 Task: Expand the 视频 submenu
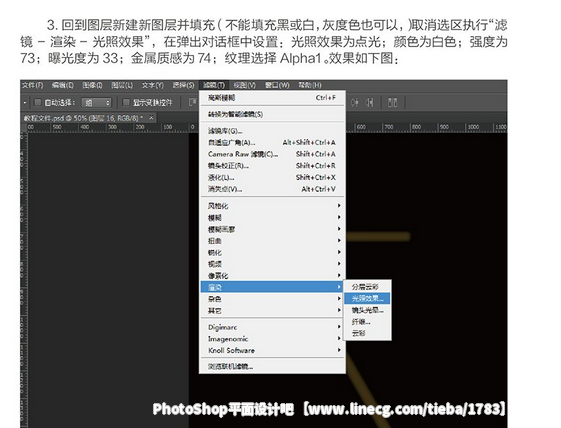pos(272,264)
